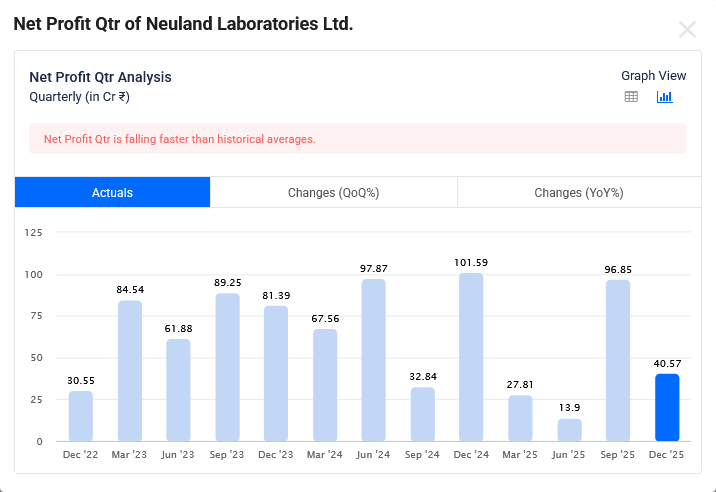Select the Mar '23 bar showing 84.54
Image resolution: width=716 pixels, height=492 pixels.
point(130,371)
